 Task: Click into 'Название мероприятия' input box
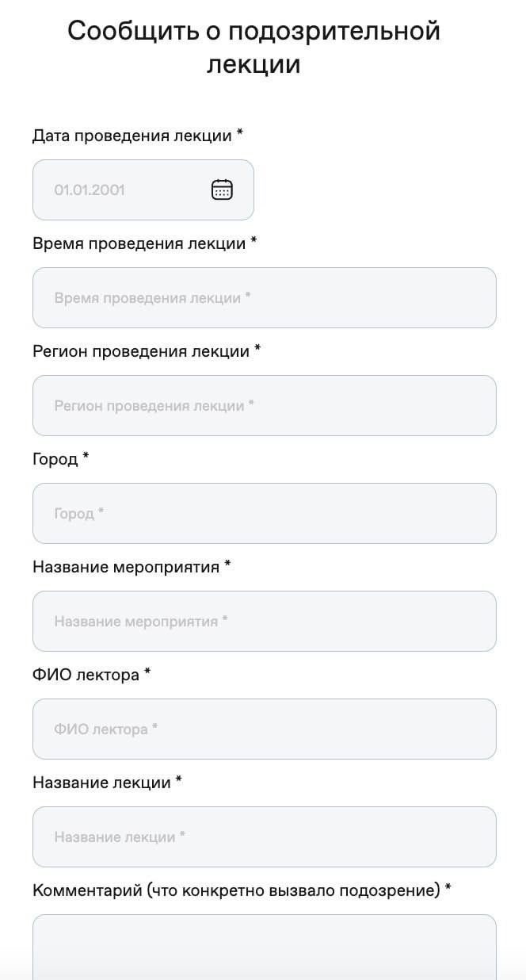[264, 622]
